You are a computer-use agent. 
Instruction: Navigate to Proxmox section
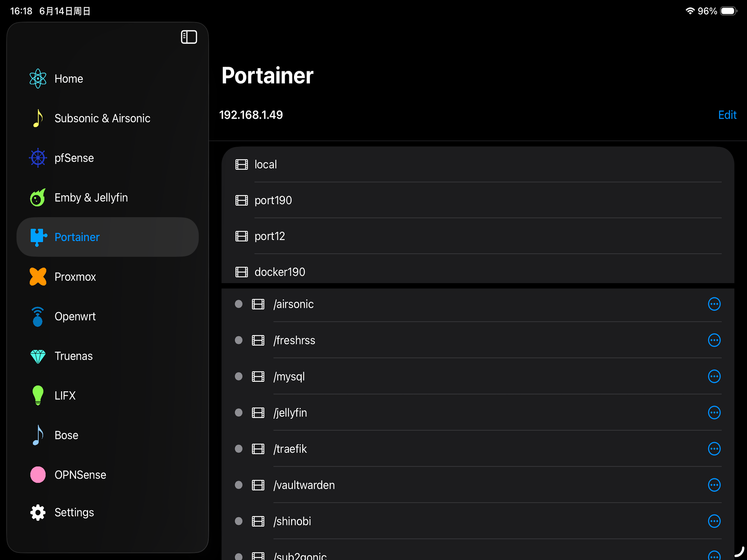[x=107, y=277]
